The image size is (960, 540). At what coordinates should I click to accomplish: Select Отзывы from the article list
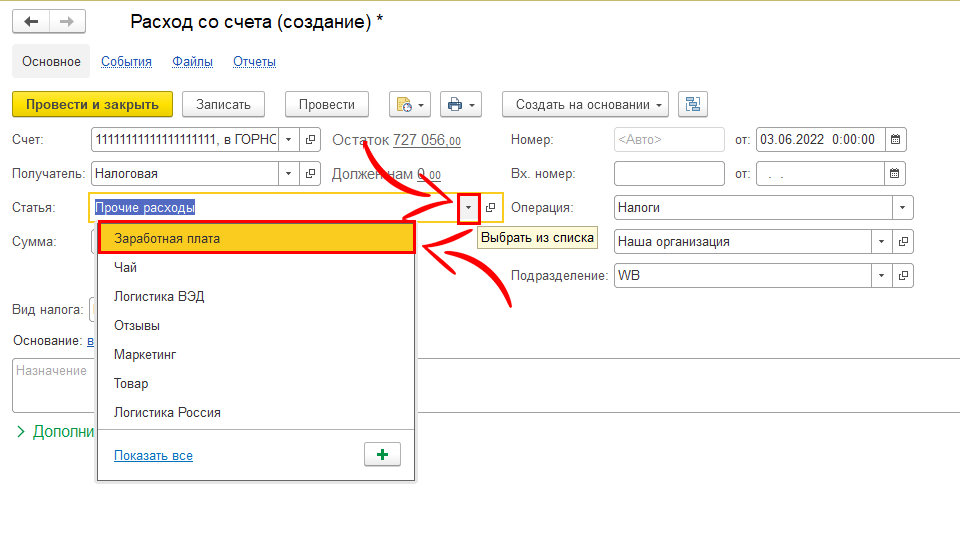(x=256, y=326)
